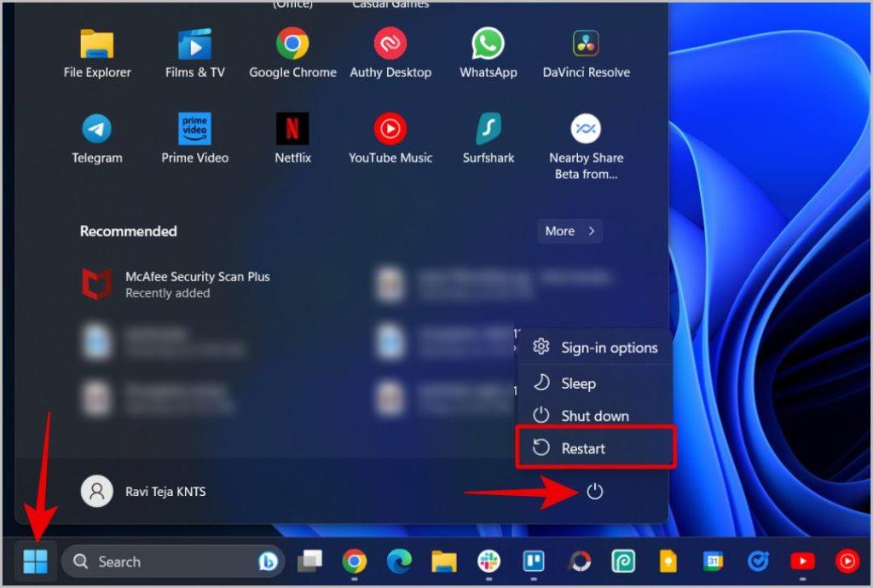The image size is (873, 588).
Task: Open Task View on taskbar
Action: (x=309, y=562)
